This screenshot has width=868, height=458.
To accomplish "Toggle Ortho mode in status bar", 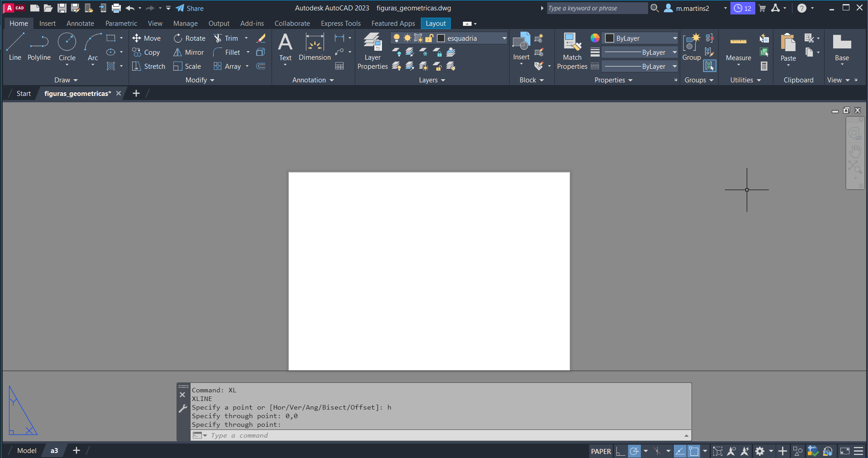I will 620,451.
